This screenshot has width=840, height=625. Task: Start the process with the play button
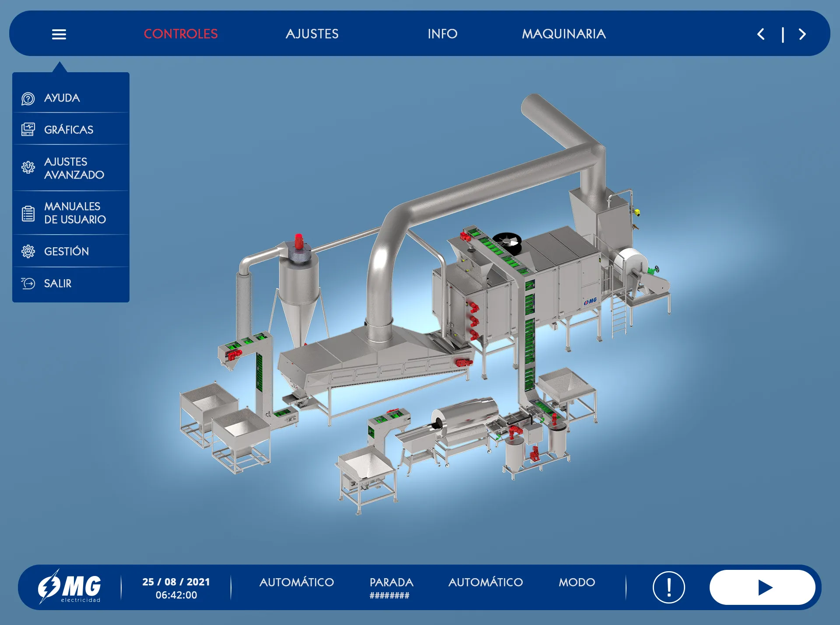(762, 587)
